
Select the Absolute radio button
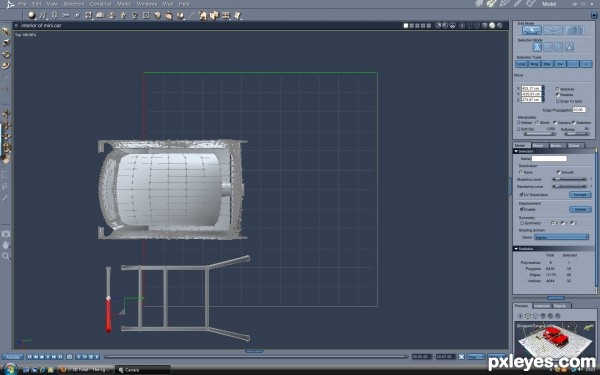coord(558,89)
